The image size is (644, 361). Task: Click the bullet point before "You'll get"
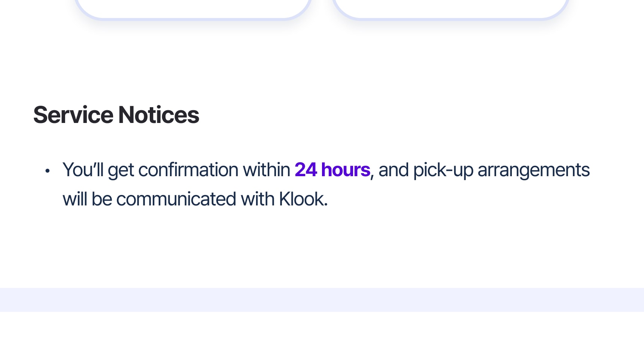click(x=48, y=171)
